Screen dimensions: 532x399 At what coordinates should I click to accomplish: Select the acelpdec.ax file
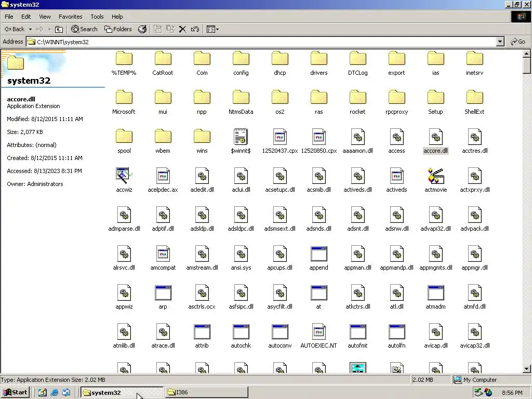pos(163,181)
